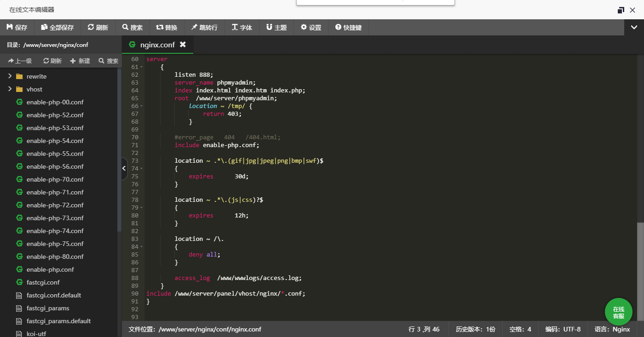Click the editor vertical scrollbar thumb

640,271
